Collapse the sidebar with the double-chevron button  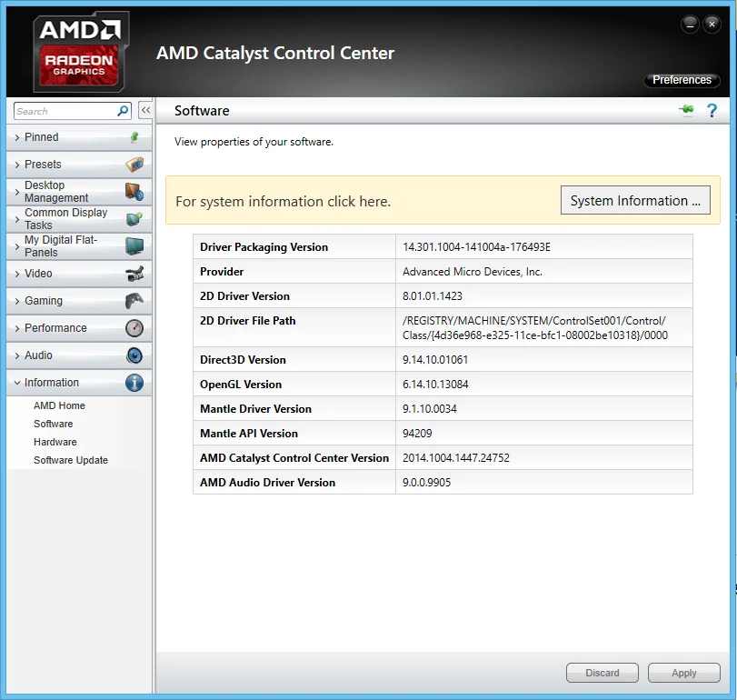click(x=145, y=111)
